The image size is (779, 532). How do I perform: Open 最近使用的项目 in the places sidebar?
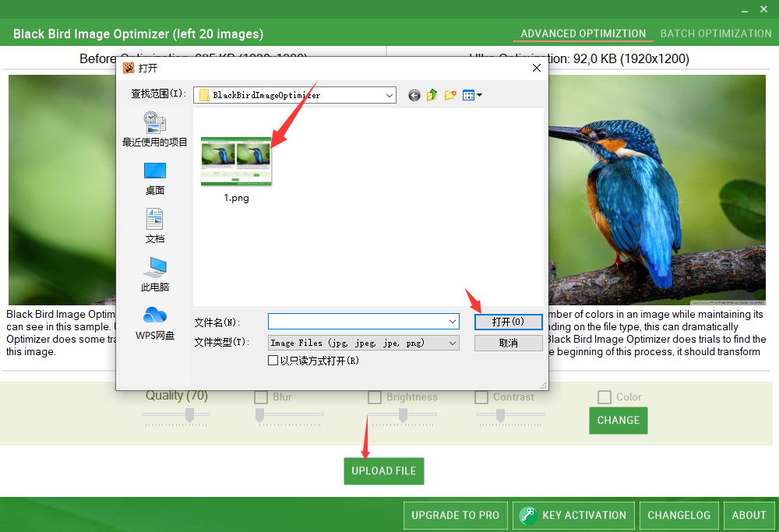pyautogui.click(x=154, y=129)
